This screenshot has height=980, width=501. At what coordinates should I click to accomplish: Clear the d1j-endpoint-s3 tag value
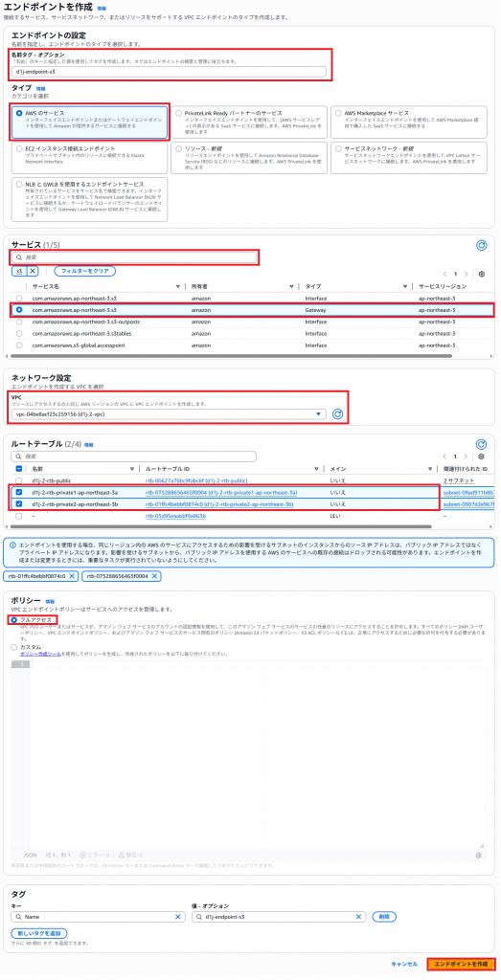tap(359, 917)
